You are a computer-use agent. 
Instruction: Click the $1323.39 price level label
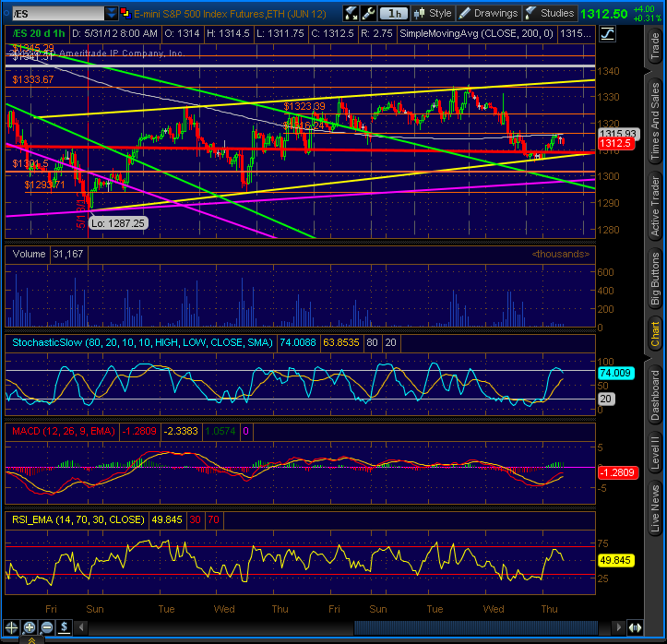coord(304,106)
